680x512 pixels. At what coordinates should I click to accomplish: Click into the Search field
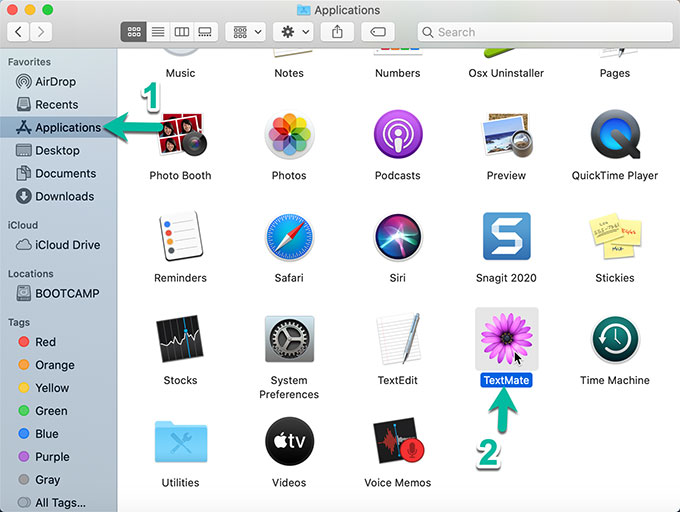(x=545, y=32)
